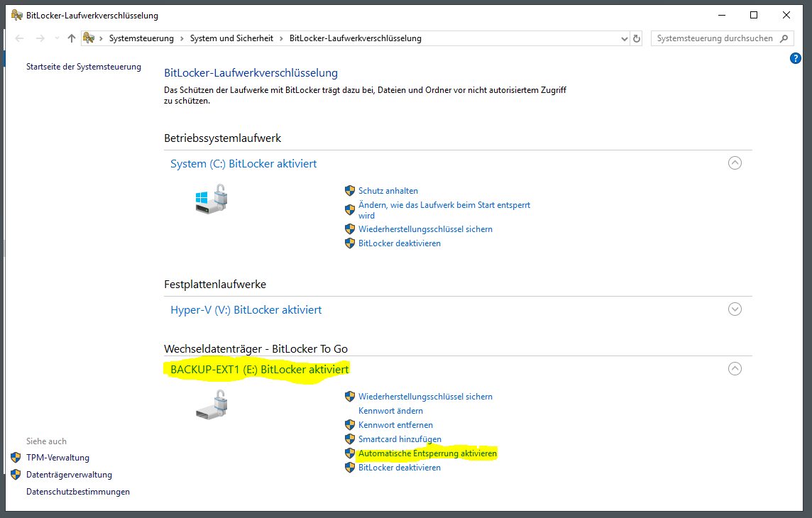Maximize the BitLocker window

[x=754, y=15]
